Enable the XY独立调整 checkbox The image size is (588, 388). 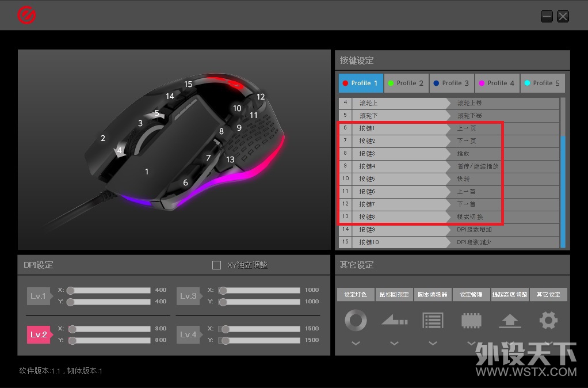(216, 265)
